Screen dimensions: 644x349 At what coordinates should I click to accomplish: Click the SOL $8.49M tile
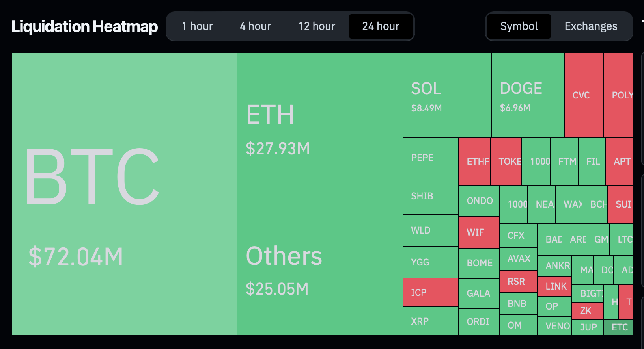(447, 95)
